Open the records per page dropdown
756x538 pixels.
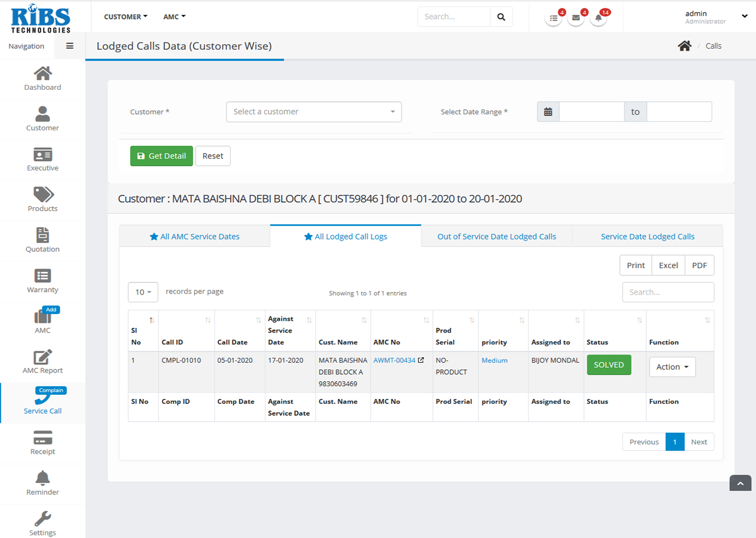143,292
